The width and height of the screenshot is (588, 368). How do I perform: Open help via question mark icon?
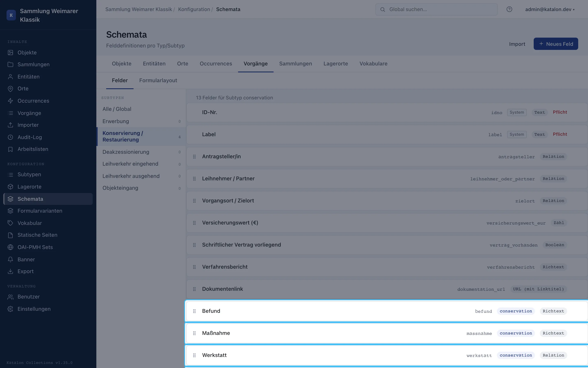(509, 9)
